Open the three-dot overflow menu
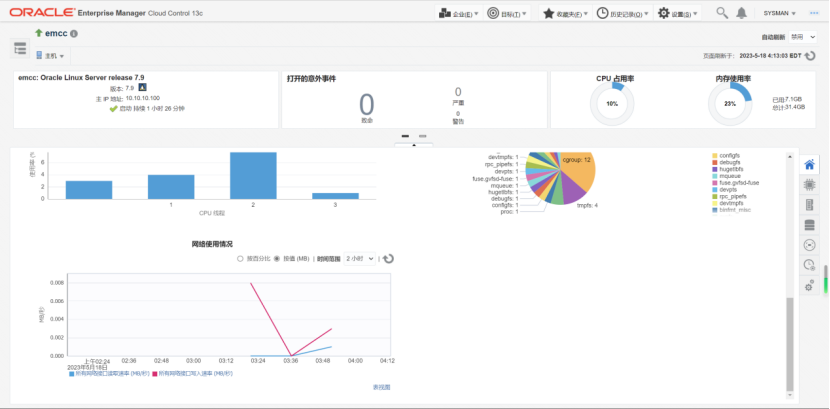Image resolution: width=830 pixels, height=409 pixels. click(814, 13)
